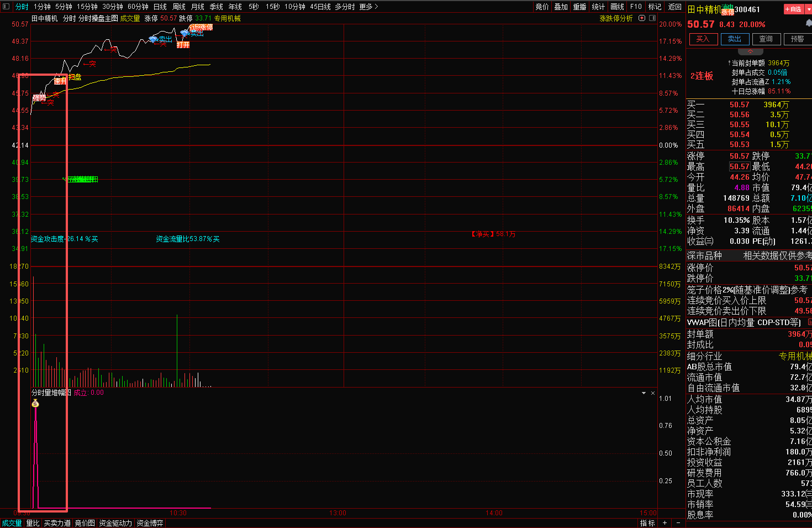Image resolution: width=812 pixels, height=528 pixels.
Task: Click the 净买 58.1万 chart label
Action: point(493,234)
